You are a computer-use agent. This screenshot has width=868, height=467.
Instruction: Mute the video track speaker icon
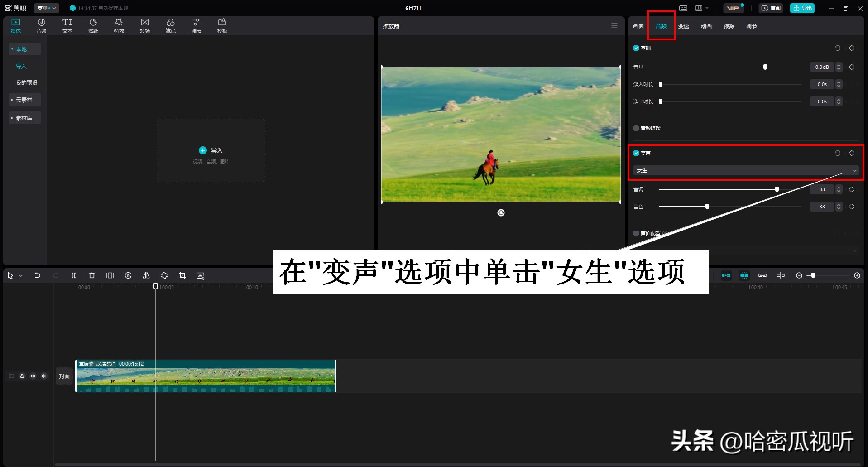[x=43, y=376]
